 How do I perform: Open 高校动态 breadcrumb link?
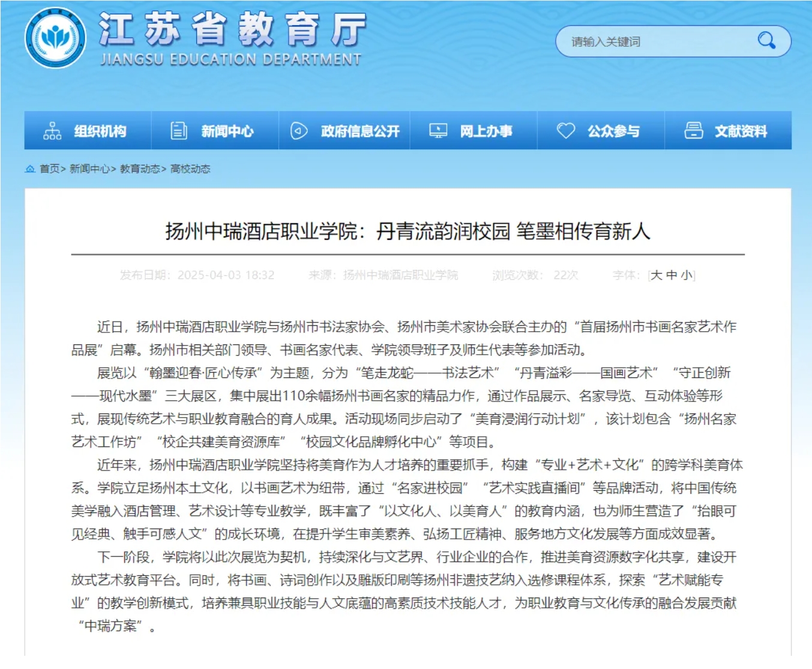click(x=190, y=169)
